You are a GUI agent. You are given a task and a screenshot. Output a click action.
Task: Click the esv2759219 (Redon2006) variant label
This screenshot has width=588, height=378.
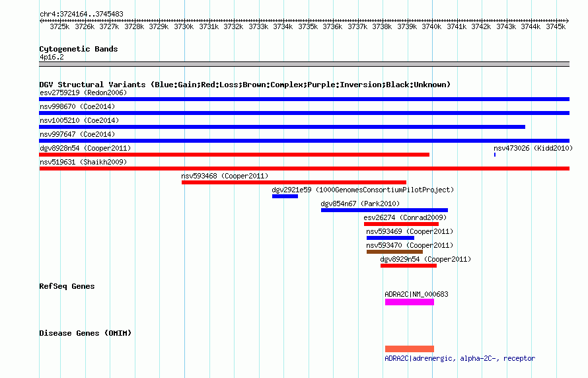pyautogui.click(x=83, y=93)
